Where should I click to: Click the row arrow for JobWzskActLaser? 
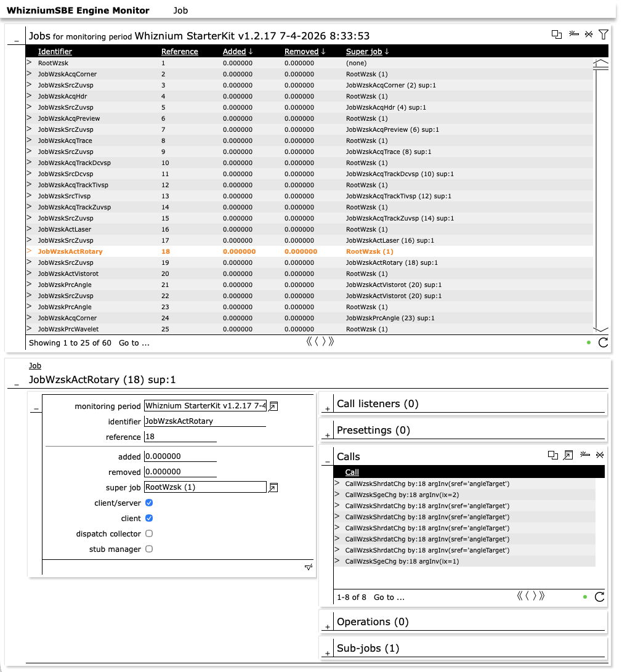[x=29, y=229]
